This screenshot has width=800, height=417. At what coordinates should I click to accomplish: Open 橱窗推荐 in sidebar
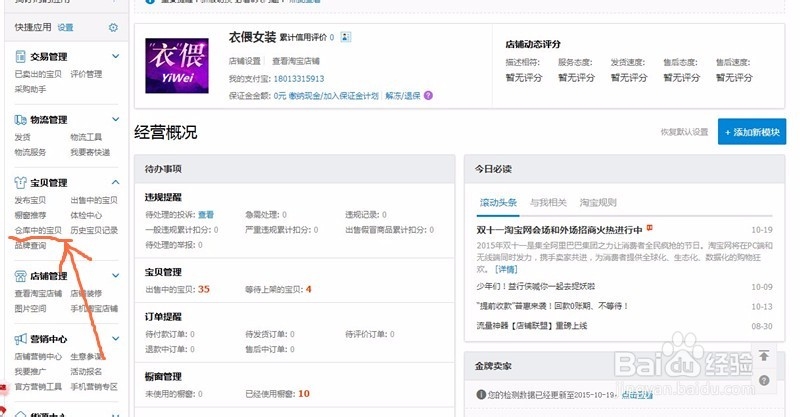coord(30,215)
